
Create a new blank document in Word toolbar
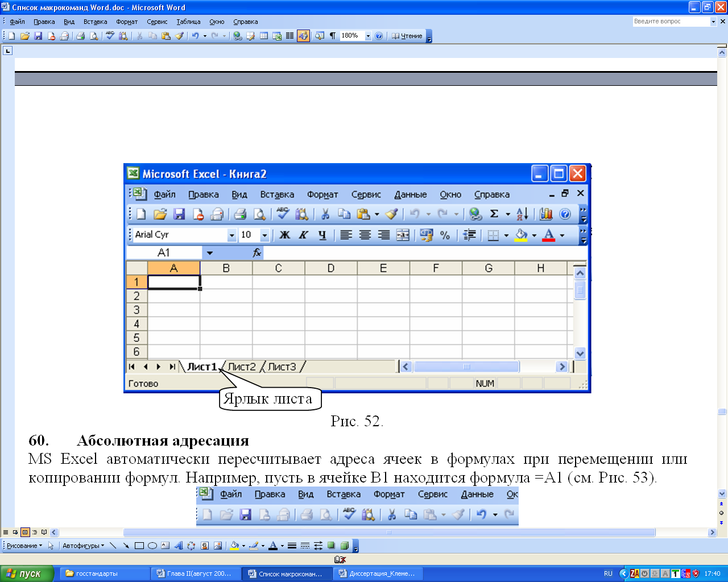(11, 36)
